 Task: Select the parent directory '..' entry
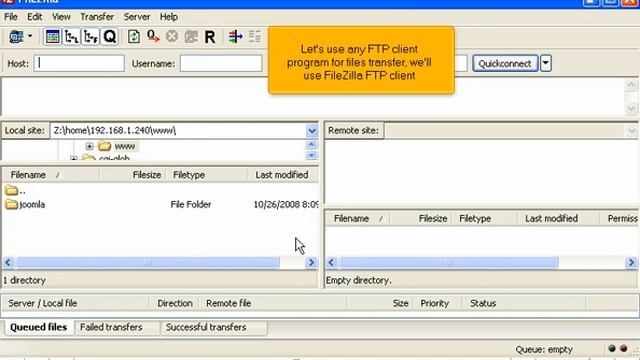point(16,191)
